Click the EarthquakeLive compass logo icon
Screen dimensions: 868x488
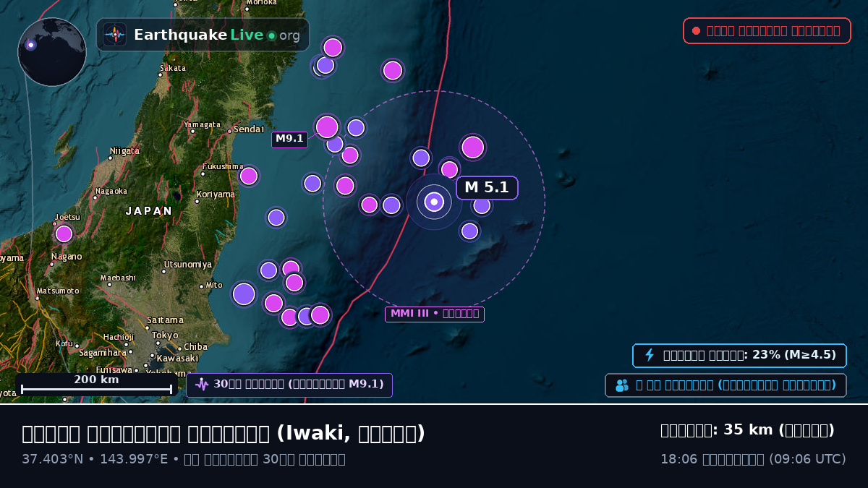pyautogui.click(x=114, y=35)
